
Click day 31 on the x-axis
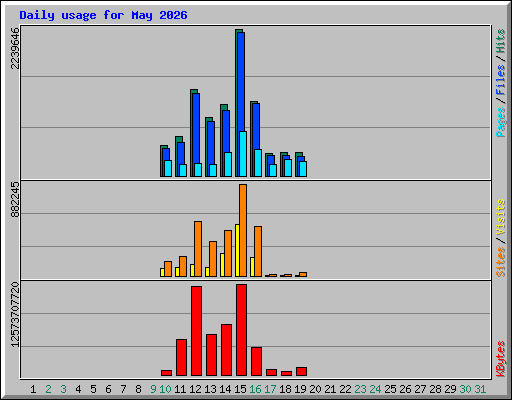click(480, 389)
